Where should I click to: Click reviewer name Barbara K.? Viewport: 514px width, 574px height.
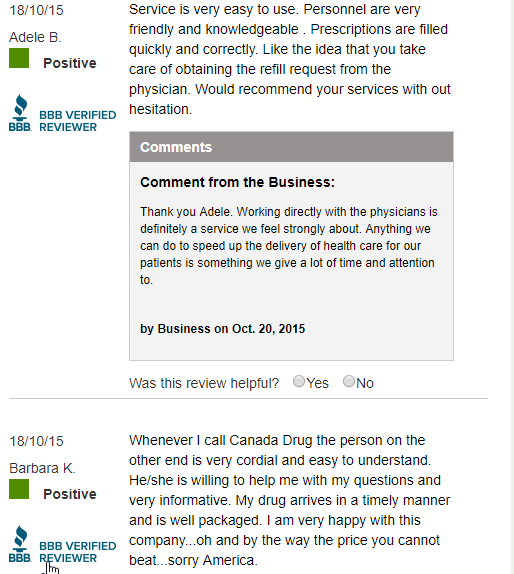[42, 468]
